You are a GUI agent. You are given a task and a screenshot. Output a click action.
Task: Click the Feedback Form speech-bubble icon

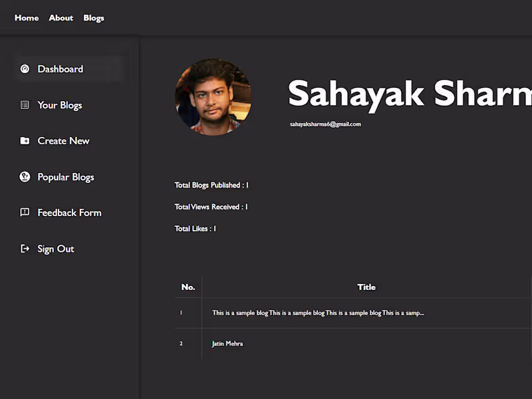(25, 212)
